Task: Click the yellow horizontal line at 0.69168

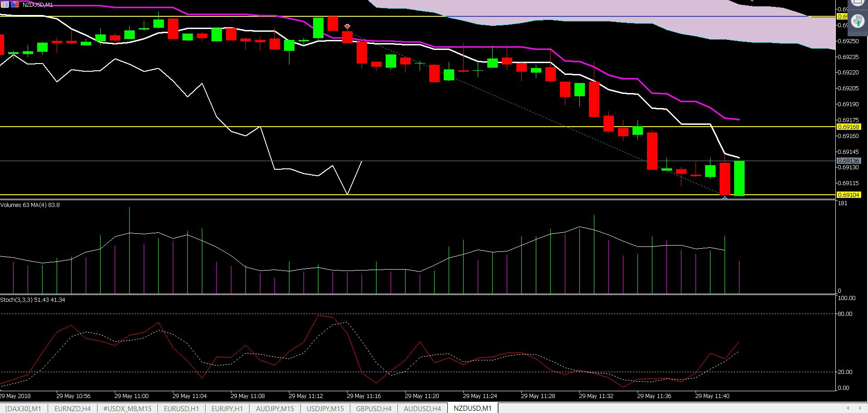Action: pyautogui.click(x=417, y=127)
